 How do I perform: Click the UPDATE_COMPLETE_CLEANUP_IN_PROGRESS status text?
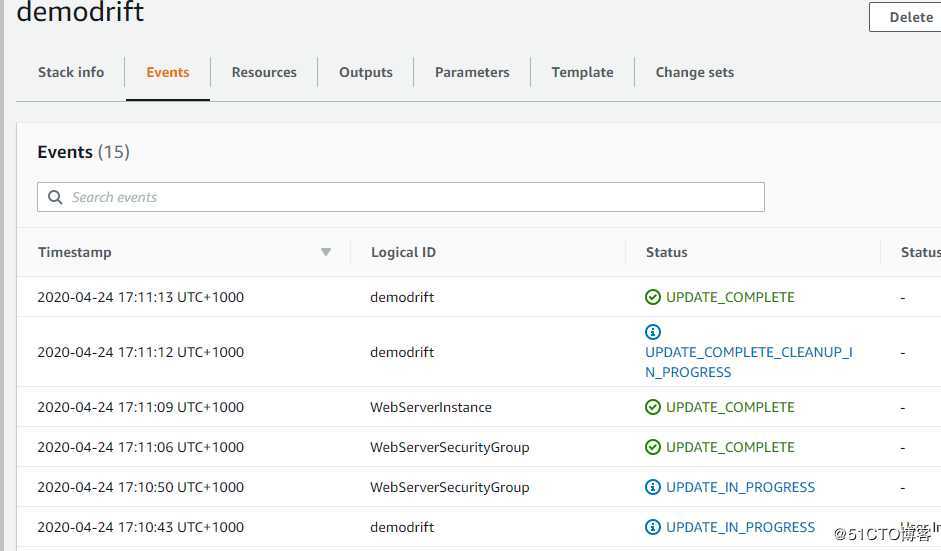point(748,362)
